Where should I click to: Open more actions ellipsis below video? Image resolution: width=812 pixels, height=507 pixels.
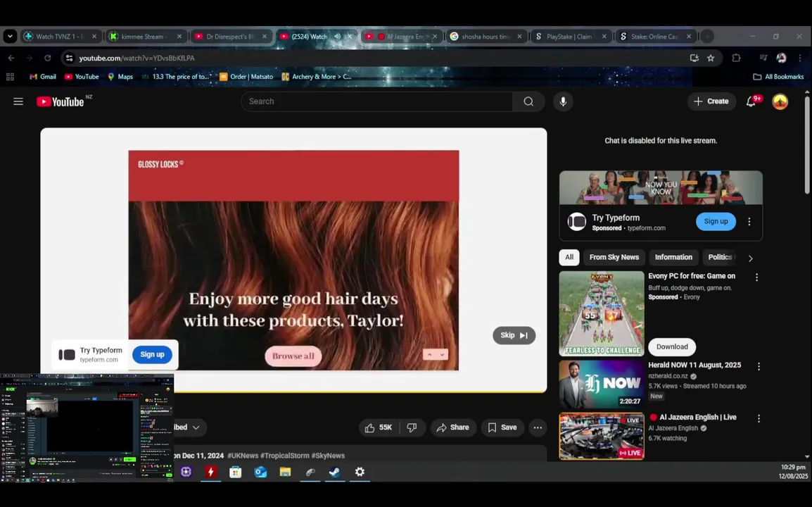[x=538, y=427]
